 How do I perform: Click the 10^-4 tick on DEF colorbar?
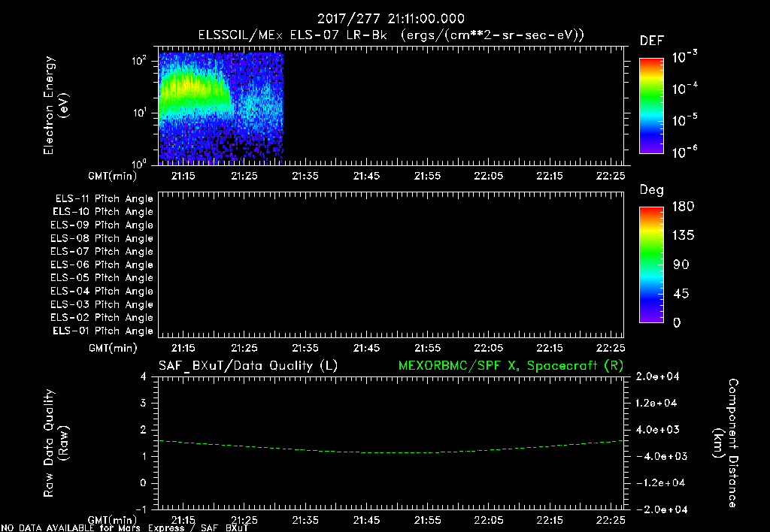coord(684,89)
